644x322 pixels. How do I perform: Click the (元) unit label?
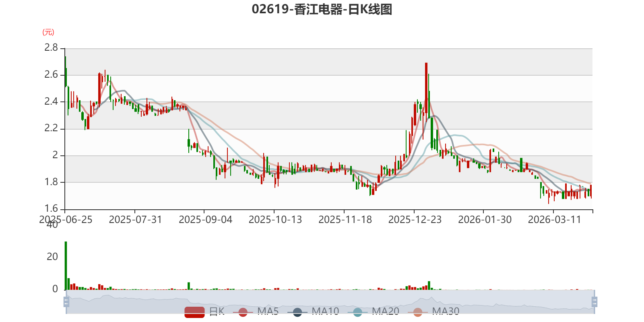[x=48, y=32]
